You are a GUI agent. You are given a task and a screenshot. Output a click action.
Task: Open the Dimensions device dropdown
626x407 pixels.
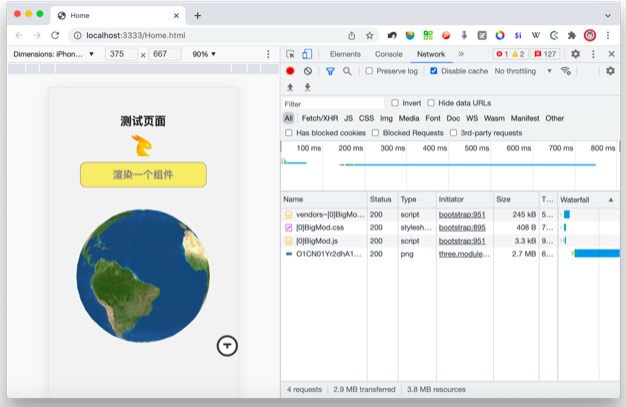[x=54, y=54]
